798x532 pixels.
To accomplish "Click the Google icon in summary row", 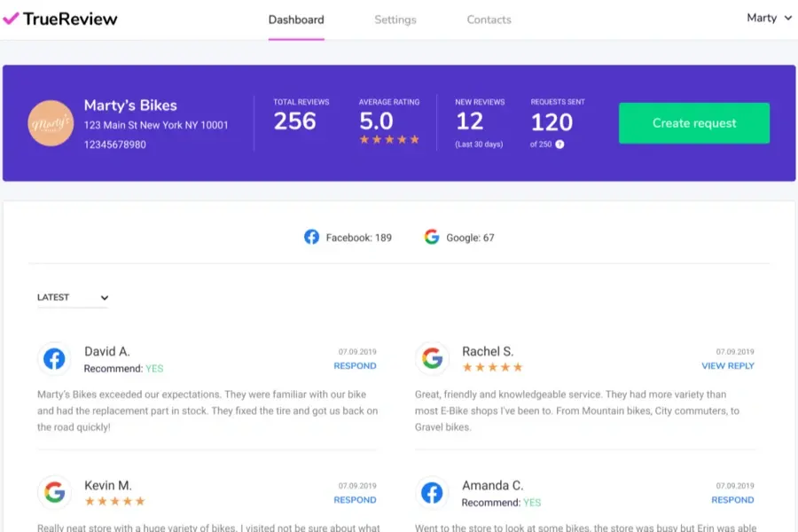I will point(432,237).
